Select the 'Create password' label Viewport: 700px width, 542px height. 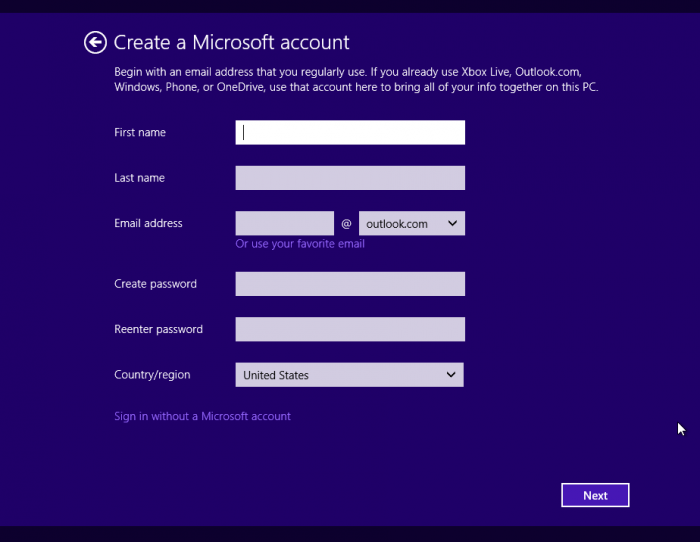click(155, 284)
